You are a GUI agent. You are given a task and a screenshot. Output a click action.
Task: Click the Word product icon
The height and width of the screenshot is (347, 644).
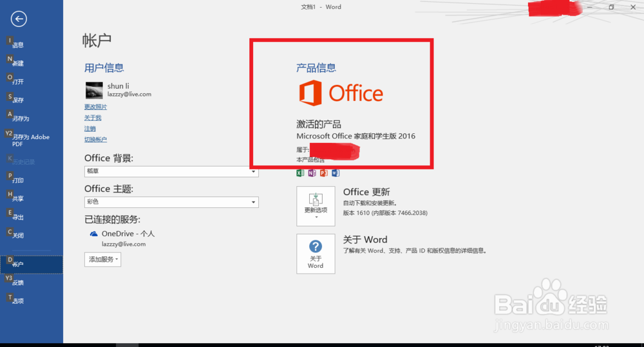click(336, 173)
